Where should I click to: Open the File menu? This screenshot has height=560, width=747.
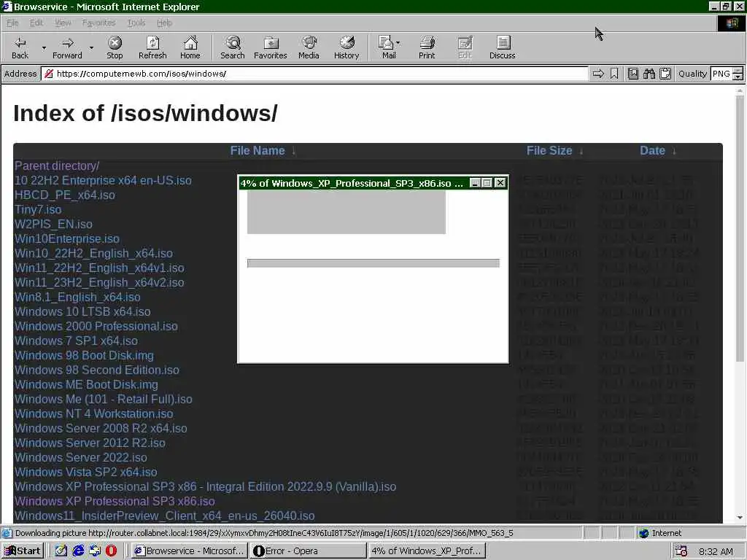(x=12, y=23)
